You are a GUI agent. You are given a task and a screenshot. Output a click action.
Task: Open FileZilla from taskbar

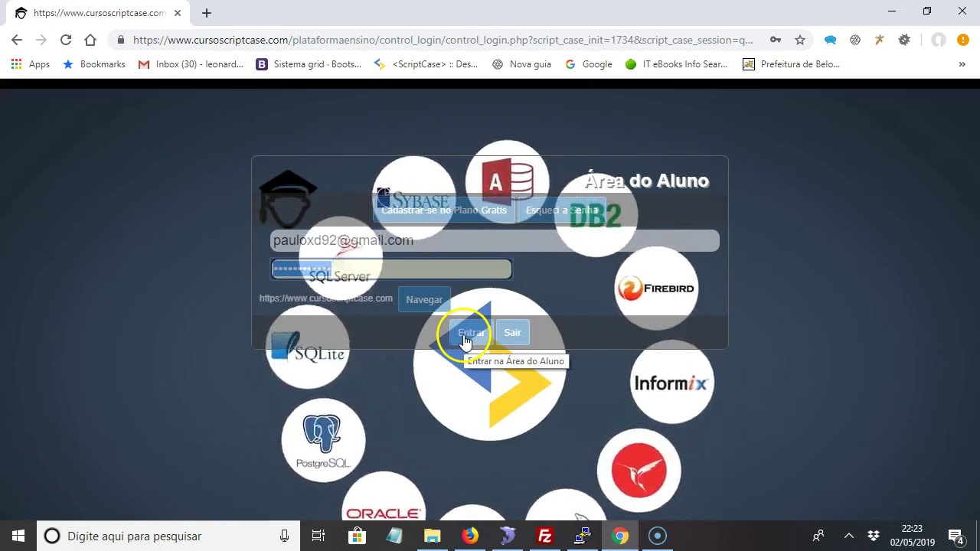click(545, 536)
